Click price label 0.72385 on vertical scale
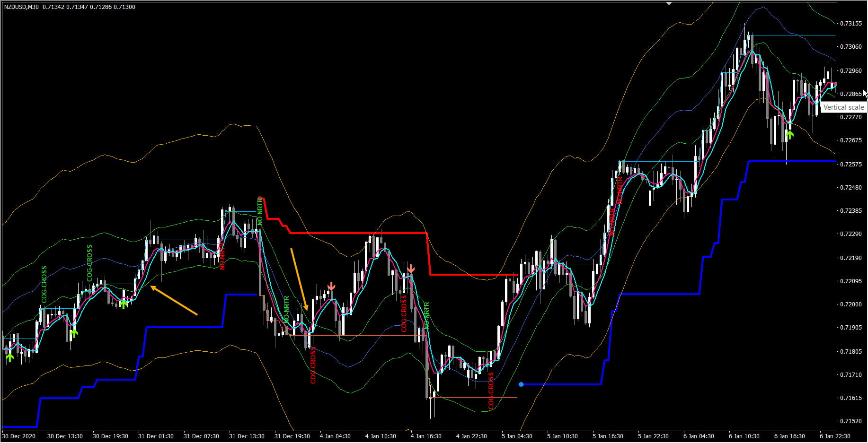 (851, 211)
